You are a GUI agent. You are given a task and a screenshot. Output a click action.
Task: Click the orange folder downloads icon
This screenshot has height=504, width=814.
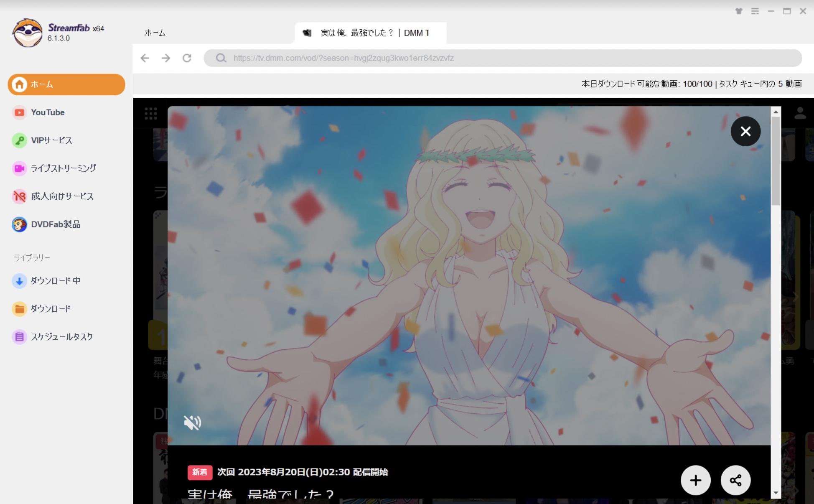point(19,309)
